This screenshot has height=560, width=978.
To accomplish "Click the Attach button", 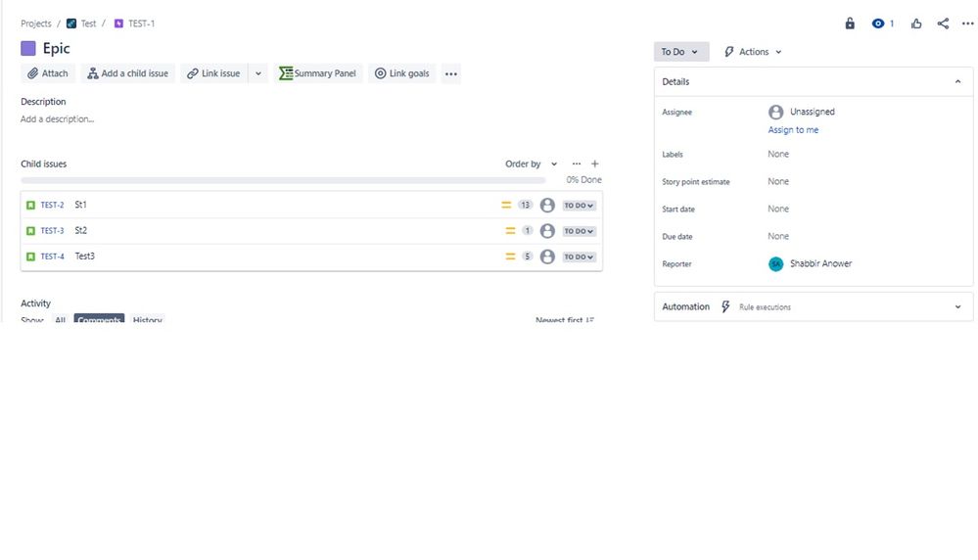I will [48, 73].
